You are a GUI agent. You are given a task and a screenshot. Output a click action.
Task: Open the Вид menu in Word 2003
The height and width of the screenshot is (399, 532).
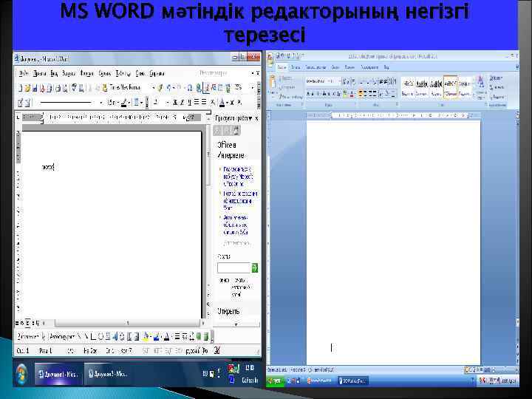coord(54,73)
